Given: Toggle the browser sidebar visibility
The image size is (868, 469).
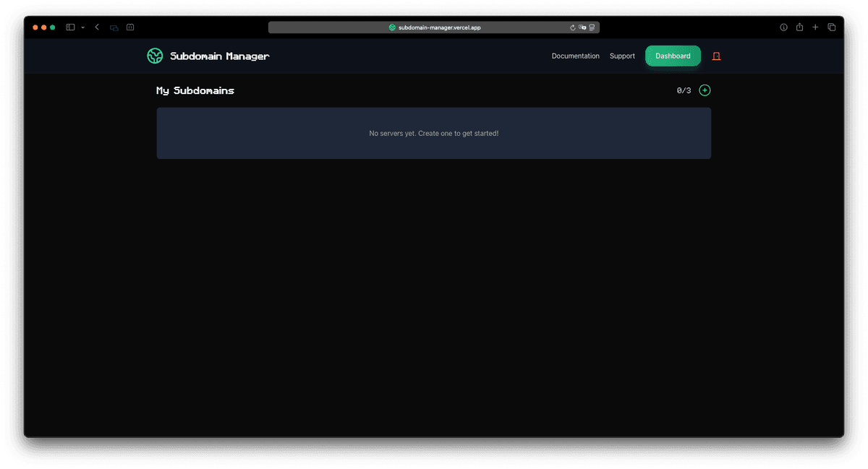Looking at the screenshot, I should click(x=69, y=27).
